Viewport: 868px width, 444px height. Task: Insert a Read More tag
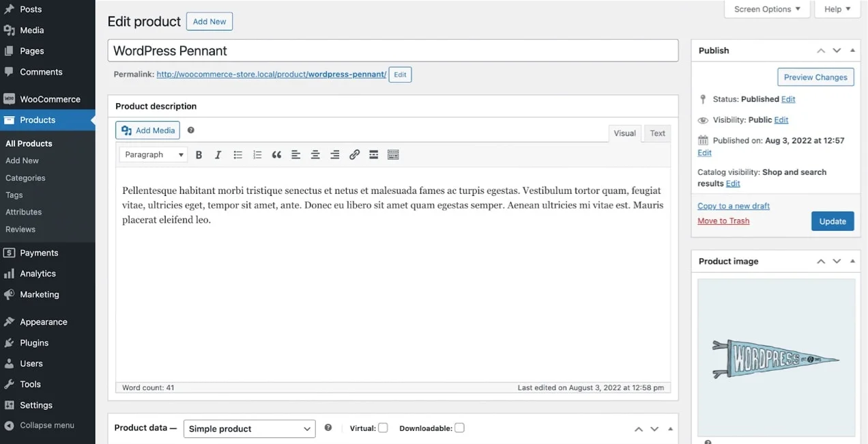373,155
